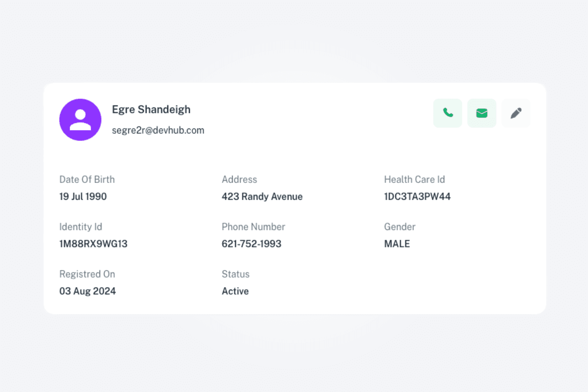The width and height of the screenshot is (588, 392).
Task: Click the Phone Number label
Action: 253,227
